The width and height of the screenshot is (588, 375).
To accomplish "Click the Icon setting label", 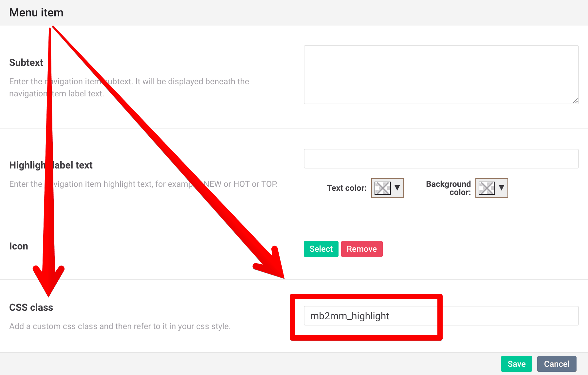I will tap(19, 246).
